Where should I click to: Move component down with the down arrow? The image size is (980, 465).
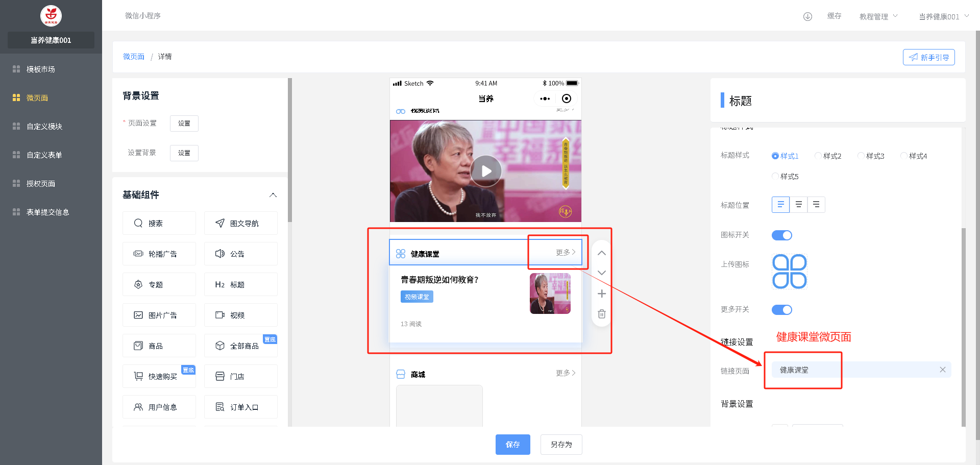click(602, 273)
